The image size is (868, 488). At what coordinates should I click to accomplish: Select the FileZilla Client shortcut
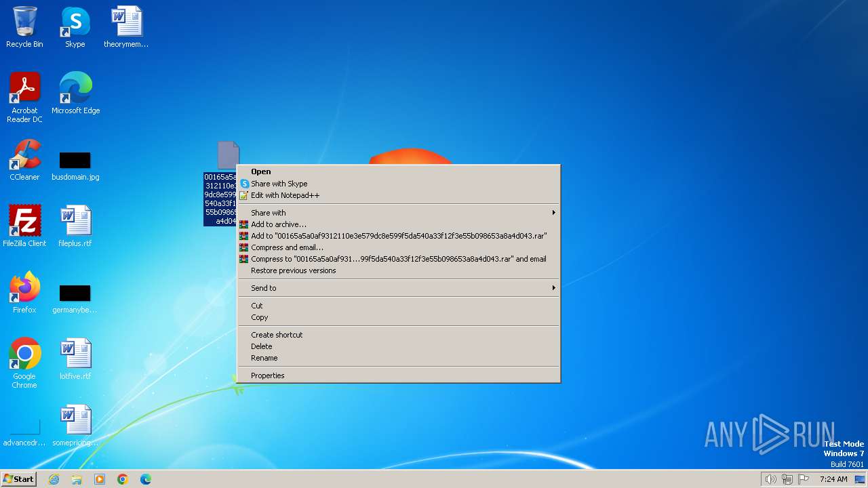[24, 226]
